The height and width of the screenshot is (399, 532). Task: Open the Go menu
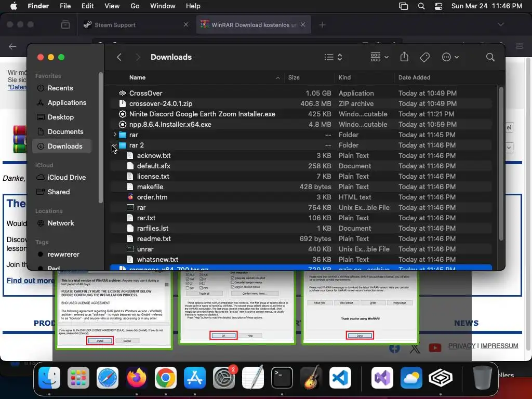135,6
